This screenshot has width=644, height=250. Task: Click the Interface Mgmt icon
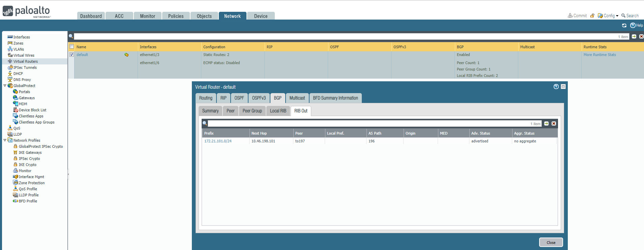16,177
